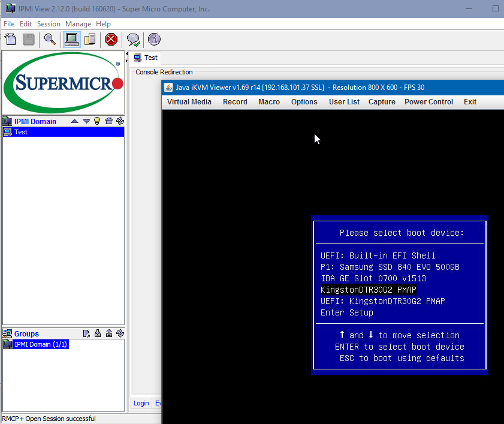The height and width of the screenshot is (424, 504).
Task: Minimize the IPMI View window
Action: coord(469,8)
